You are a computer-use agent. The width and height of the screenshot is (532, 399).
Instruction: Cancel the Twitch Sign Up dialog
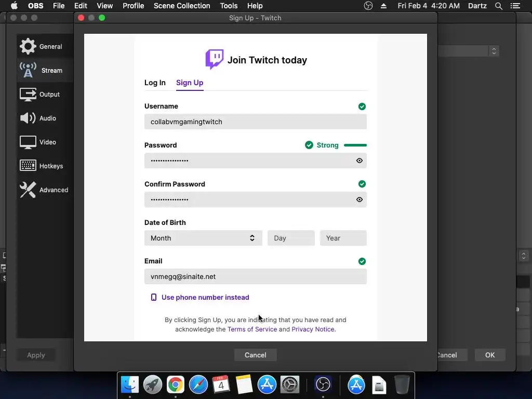[x=256, y=355]
